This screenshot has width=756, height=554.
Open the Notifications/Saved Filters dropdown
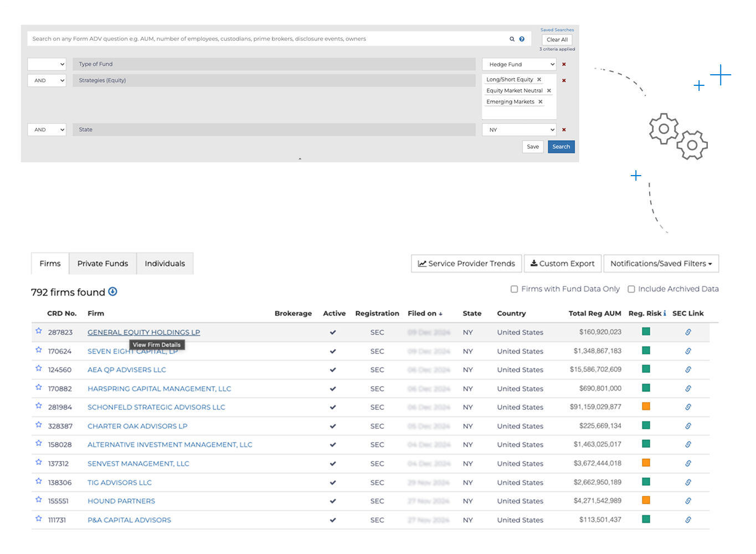click(x=661, y=264)
